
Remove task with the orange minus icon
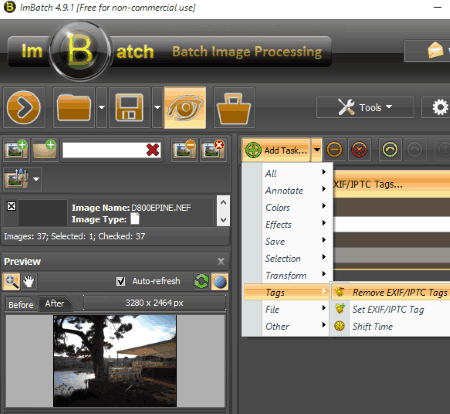click(334, 150)
